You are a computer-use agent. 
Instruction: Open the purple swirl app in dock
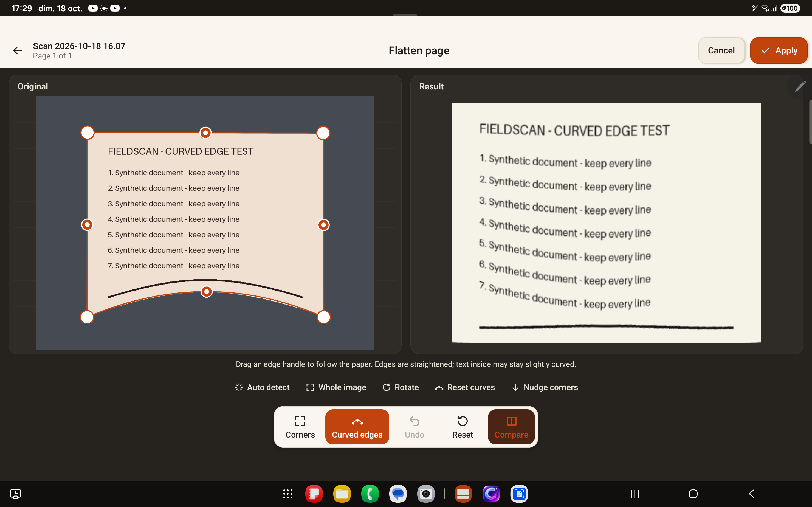(491, 494)
